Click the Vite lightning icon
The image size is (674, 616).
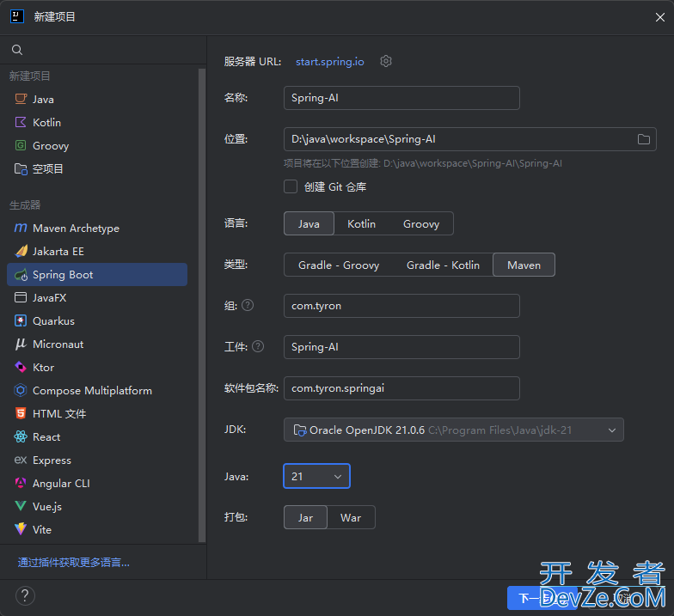[21, 529]
